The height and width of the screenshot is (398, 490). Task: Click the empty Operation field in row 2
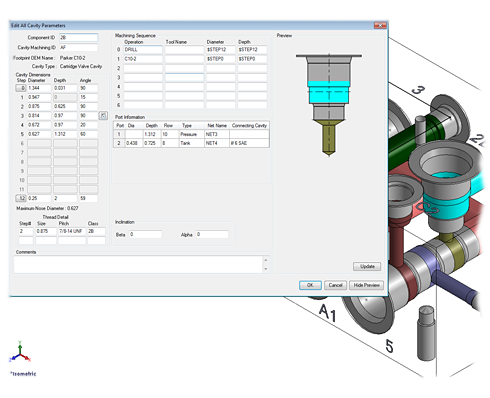[x=143, y=68]
